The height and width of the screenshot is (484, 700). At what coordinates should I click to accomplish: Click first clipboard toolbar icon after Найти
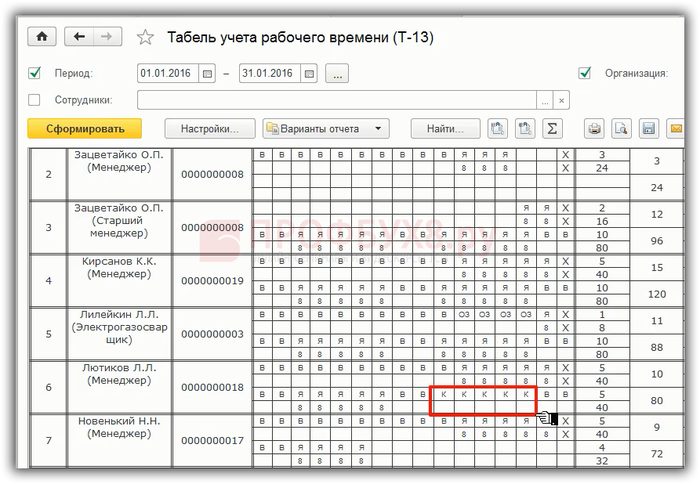tap(497, 129)
